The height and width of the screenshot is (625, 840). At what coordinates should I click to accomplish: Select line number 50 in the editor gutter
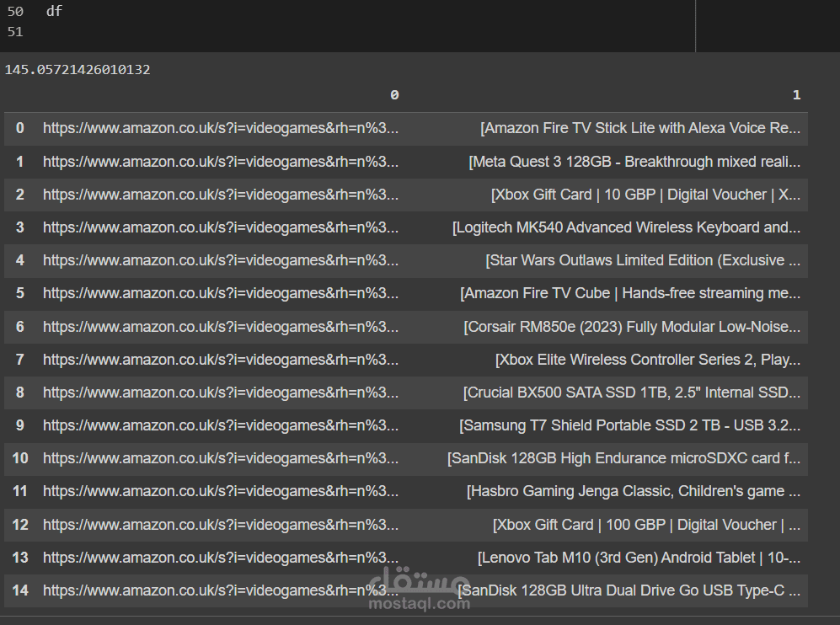pos(15,11)
